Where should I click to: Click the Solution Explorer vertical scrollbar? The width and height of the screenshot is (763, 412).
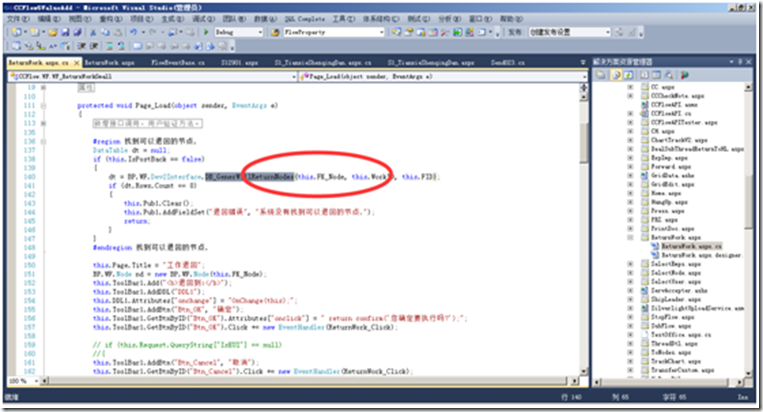click(748, 230)
